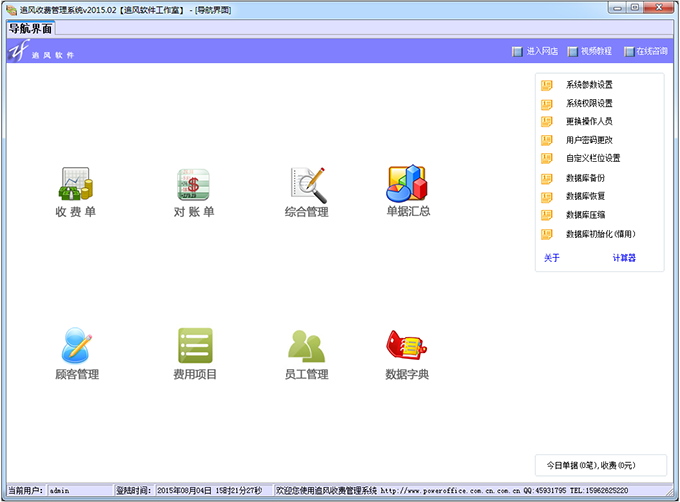This screenshot has width=680, height=502.
Task: Click the icon beside 数据库初始化(慎用)
Action: point(547,234)
